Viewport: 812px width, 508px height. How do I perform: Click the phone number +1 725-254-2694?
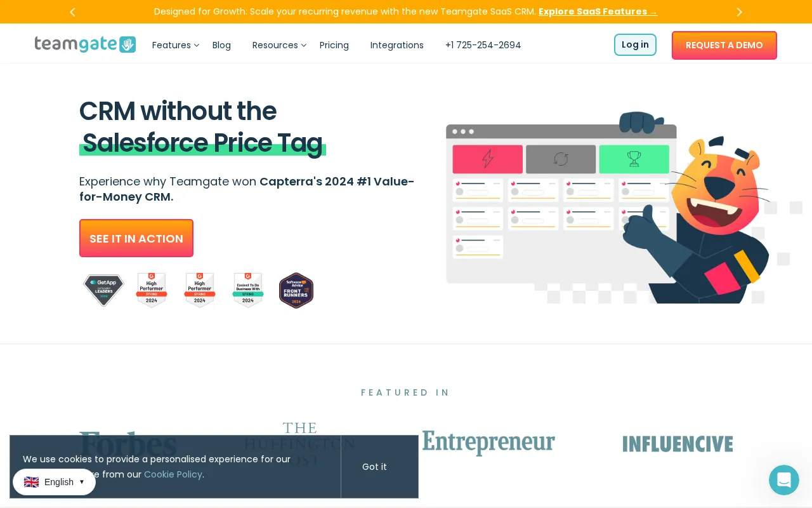coord(483,45)
